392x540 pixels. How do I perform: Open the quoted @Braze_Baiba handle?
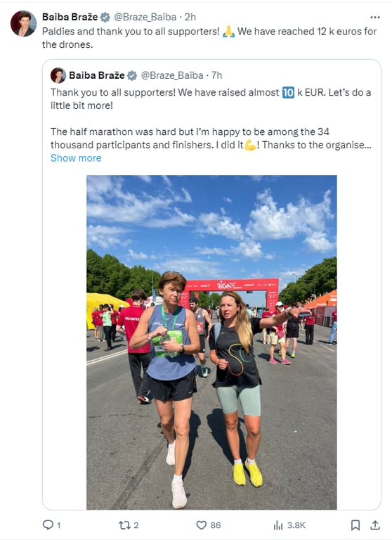click(172, 75)
